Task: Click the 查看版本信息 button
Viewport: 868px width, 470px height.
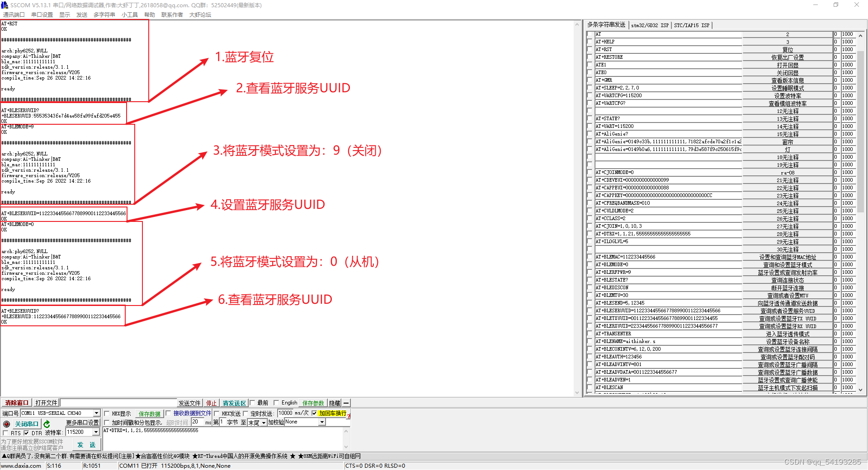Action: click(x=788, y=80)
